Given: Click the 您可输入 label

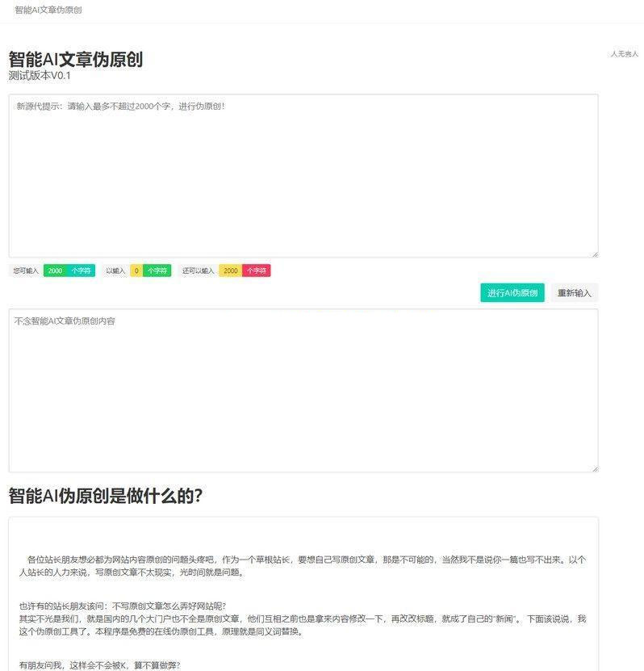Looking at the screenshot, I should [x=26, y=270].
